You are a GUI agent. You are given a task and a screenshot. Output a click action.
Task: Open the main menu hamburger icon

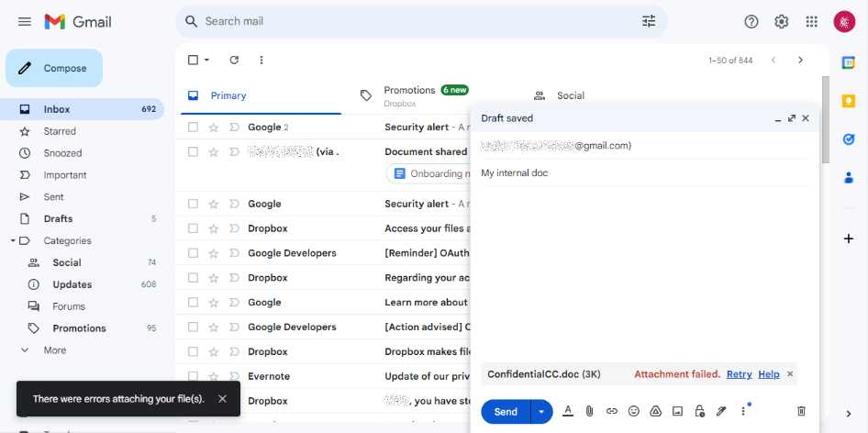[x=25, y=22]
